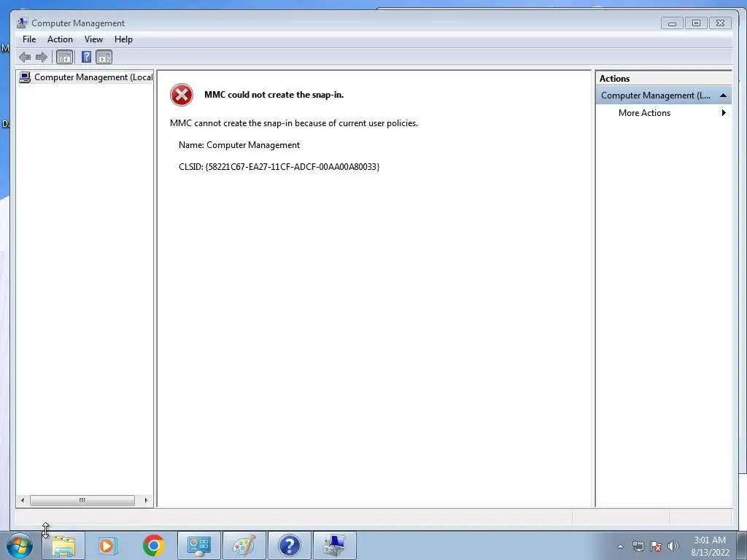
Task: Open the File menu
Action: point(29,39)
